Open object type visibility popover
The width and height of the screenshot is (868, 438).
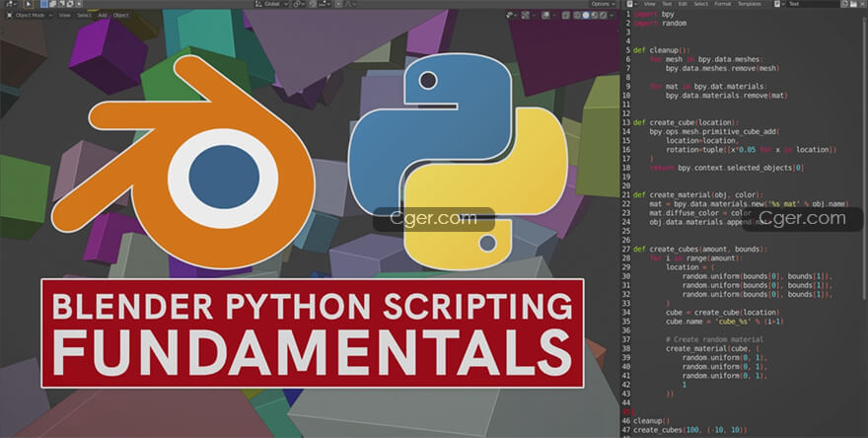(x=511, y=15)
